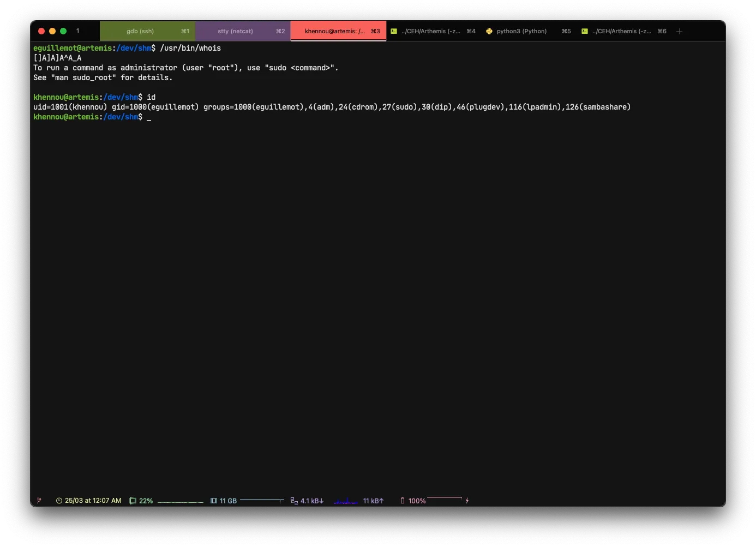Click the clock icon beside the date
Image resolution: width=756 pixels, height=547 pixels.
59,501
